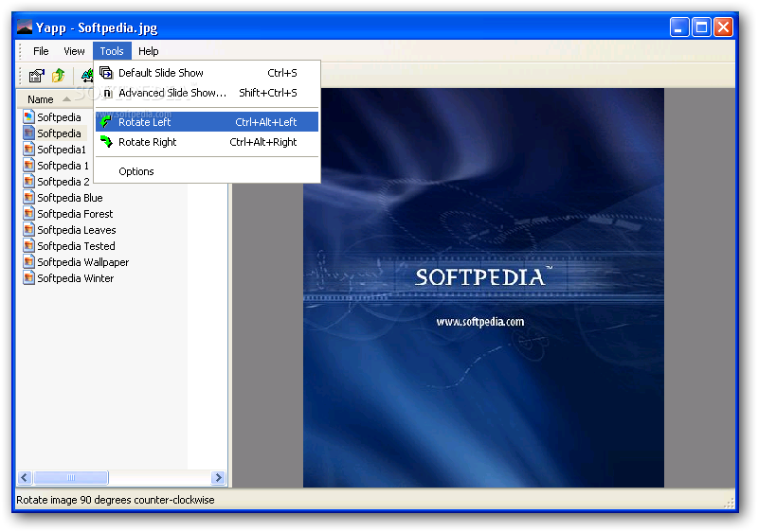Click the file icon beside Softpedia 2
Image resolution: width=758 pixels, height=532 pixels.
(29, 182)
